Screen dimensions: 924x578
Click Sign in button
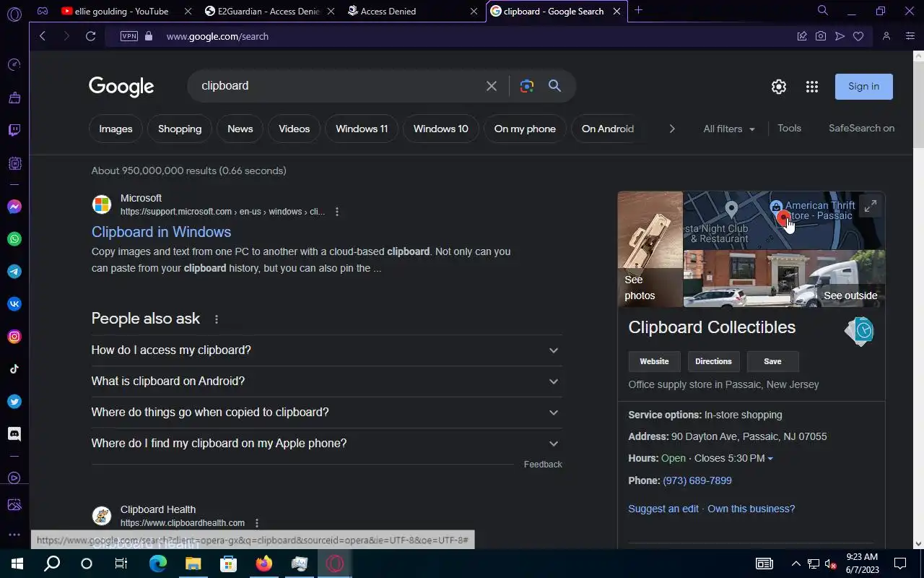[864, 87]
